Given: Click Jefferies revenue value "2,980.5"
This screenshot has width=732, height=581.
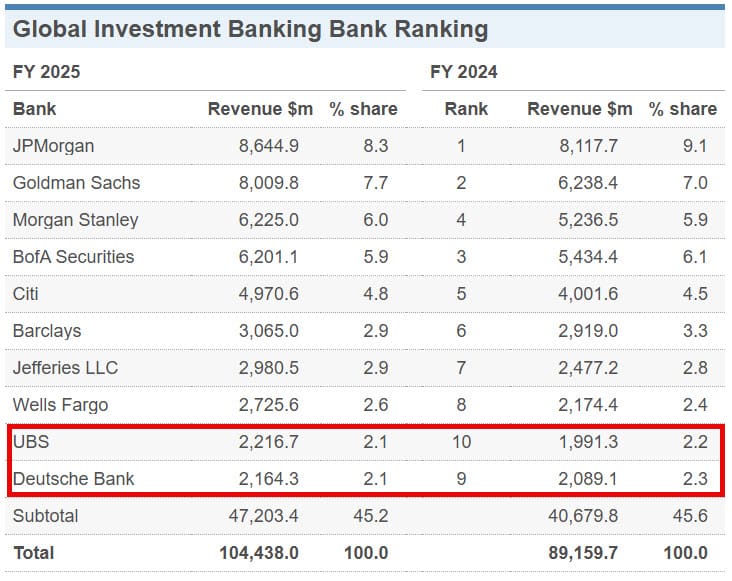Looking at the screenshot, I should point(268,368).
